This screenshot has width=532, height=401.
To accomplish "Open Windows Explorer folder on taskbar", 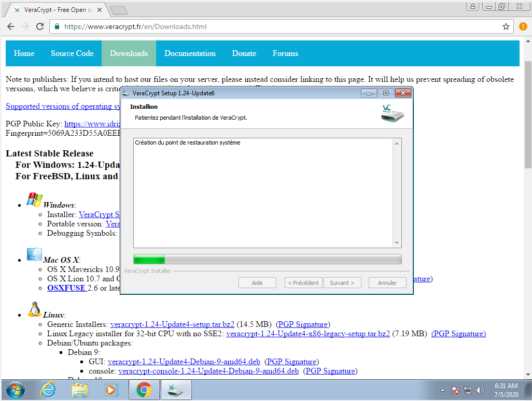I will coord(80,390).
